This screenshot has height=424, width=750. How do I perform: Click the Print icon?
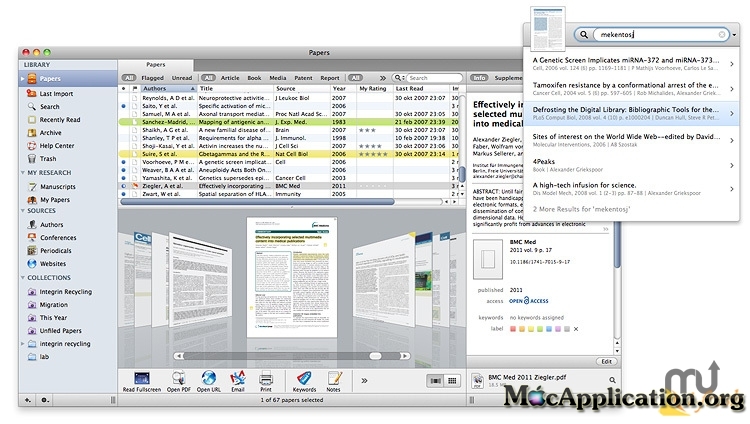(x=266, y=381)
